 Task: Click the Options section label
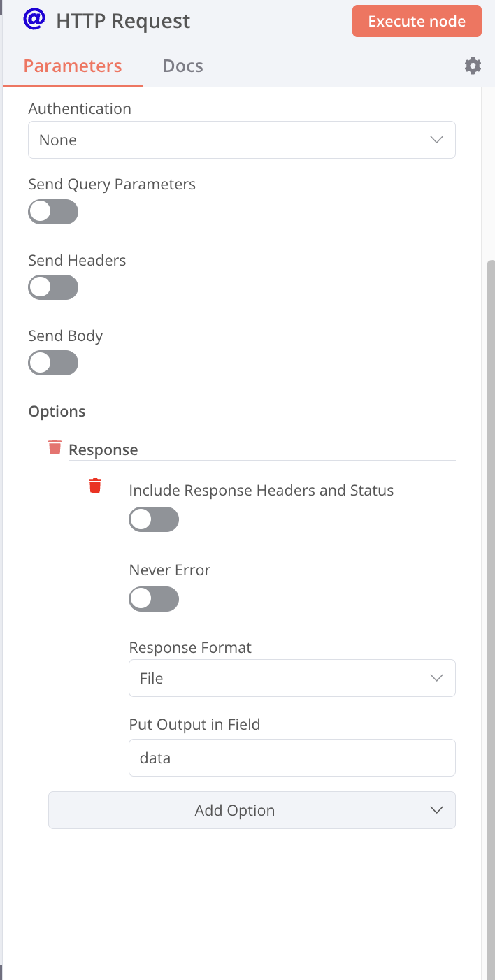(x=57, y=411)
